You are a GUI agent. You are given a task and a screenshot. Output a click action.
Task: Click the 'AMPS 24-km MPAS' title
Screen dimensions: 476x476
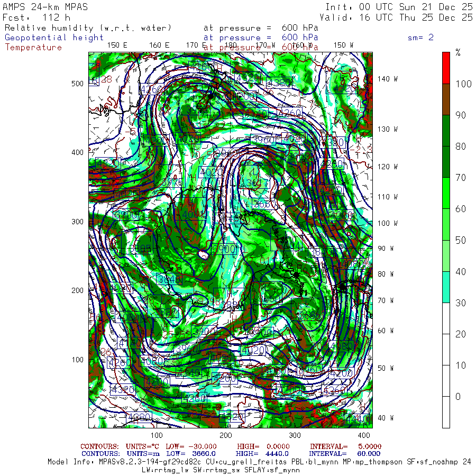pos(45,7)
